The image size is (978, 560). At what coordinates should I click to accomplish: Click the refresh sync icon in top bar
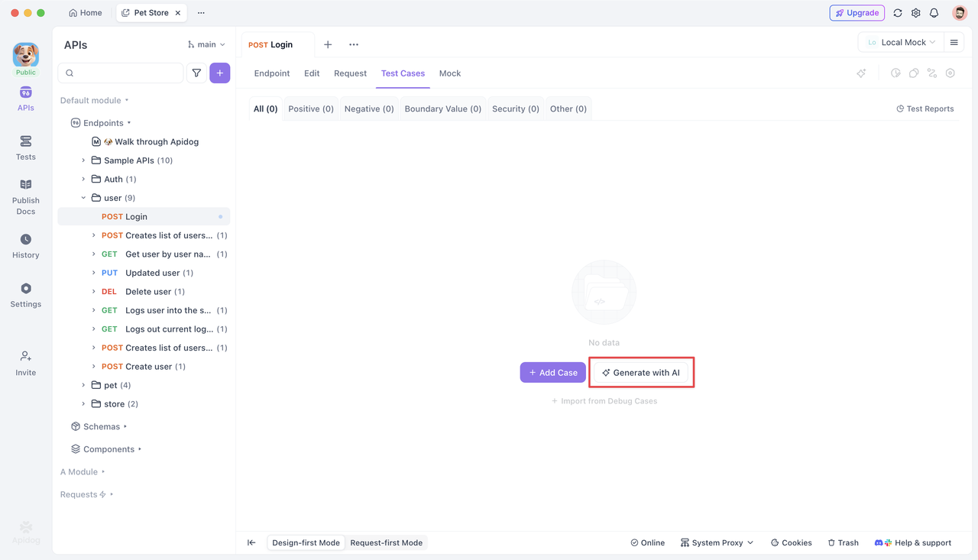point(898,13)
